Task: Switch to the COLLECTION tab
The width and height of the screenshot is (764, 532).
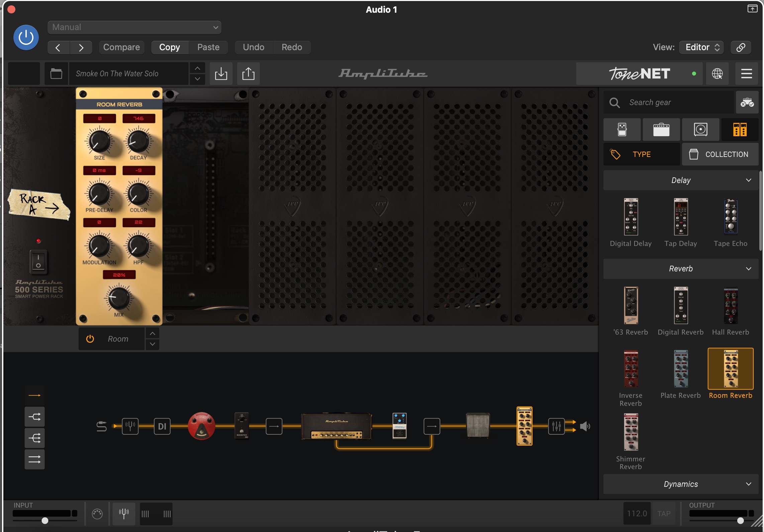Action: pos(720,154)
